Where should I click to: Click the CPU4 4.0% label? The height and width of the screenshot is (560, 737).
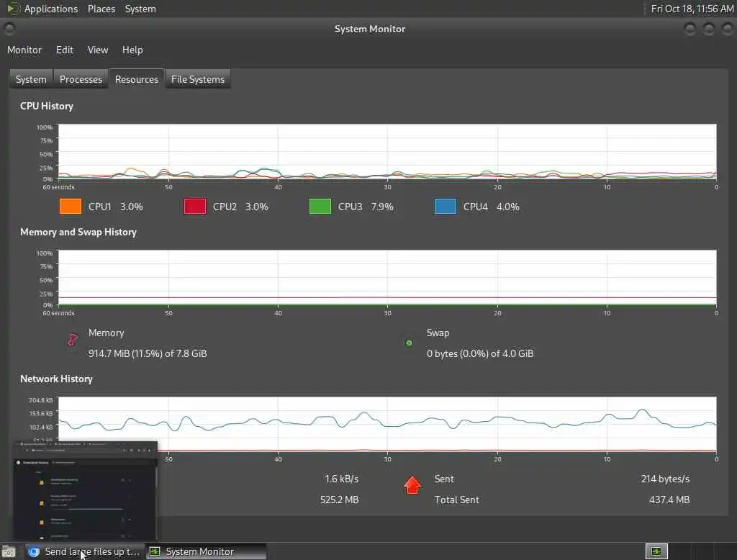click(491, 207)
